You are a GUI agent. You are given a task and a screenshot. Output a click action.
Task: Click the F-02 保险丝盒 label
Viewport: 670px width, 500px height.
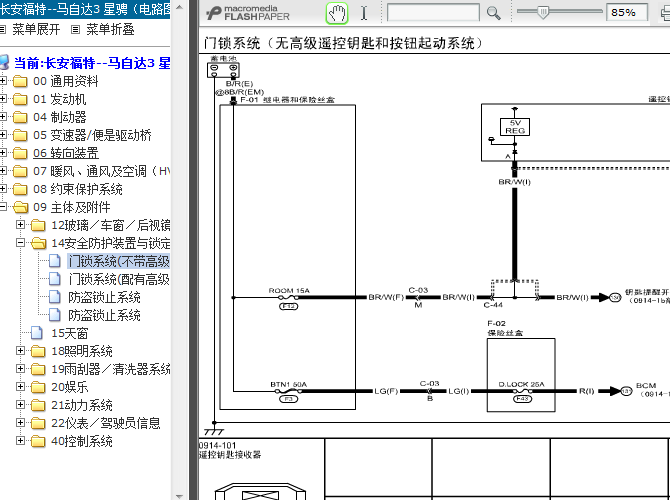(x=505, y=328)
